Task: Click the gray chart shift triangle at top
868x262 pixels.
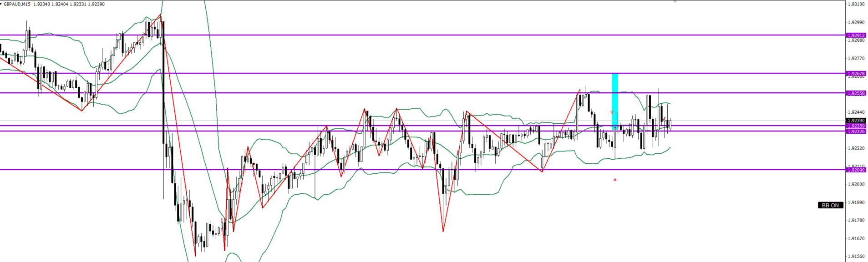Action: 675,2
